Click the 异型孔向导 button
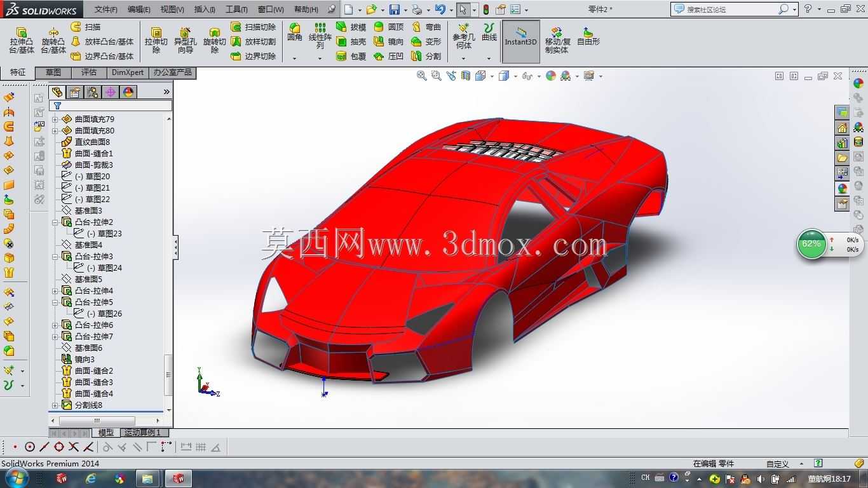The height and width of the screenshot is (488, 868). tap(185, 40)
